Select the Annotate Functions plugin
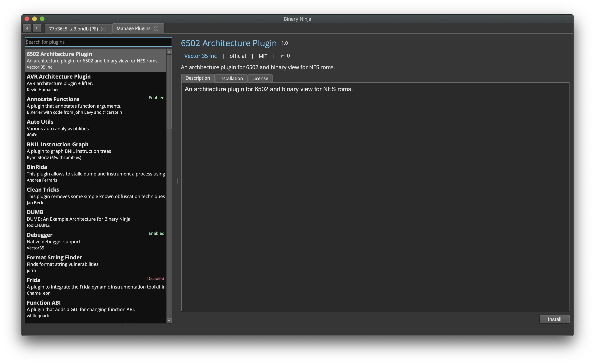This screenshot has height=364, width=595. [96, 106]
